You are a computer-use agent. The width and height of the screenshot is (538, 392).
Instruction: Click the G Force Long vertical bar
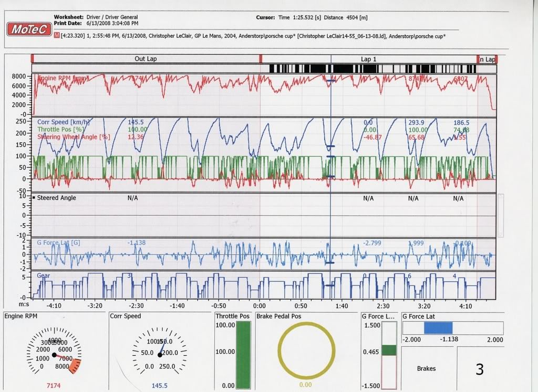tap(389, 355)
